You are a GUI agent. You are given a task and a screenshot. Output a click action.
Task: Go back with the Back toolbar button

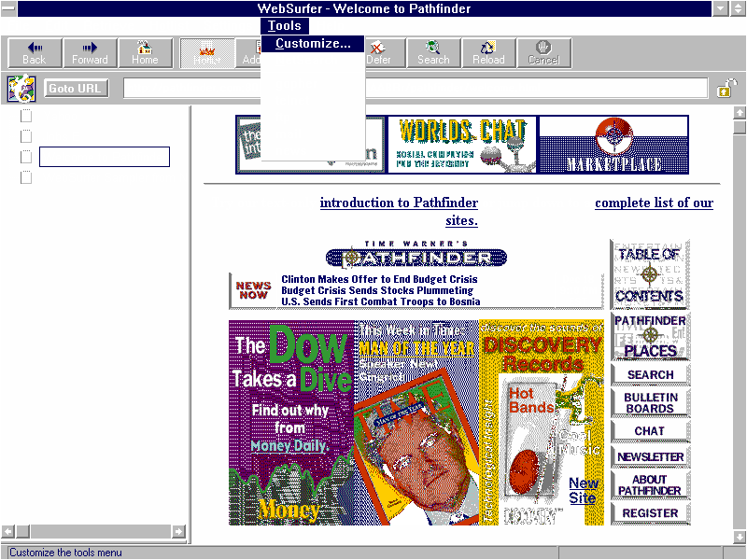coord(35,53)
